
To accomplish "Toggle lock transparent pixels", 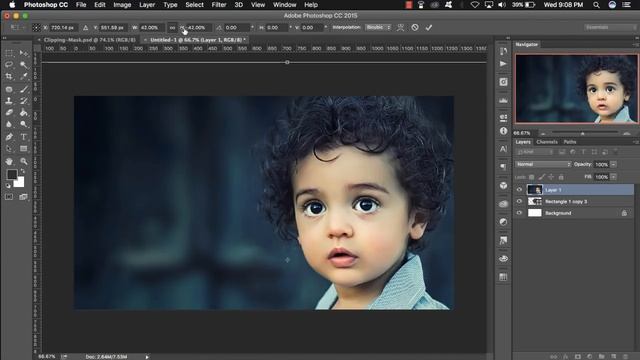I will [x=531, y=177].
